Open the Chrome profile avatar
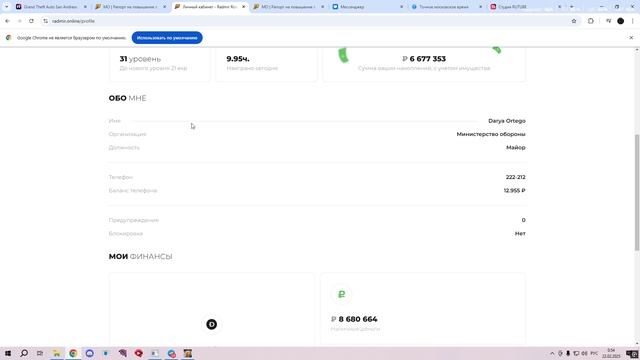 (x=620, y=21)
